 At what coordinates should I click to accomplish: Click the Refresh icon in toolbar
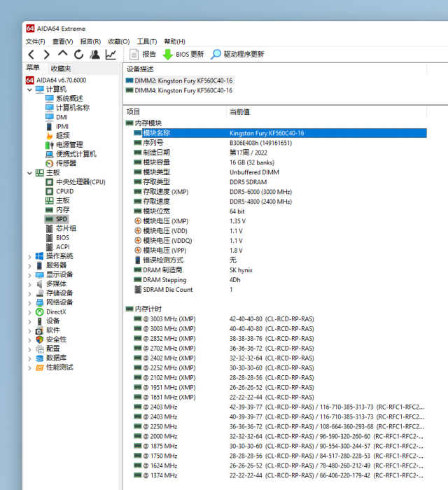[x=78, y=55]
